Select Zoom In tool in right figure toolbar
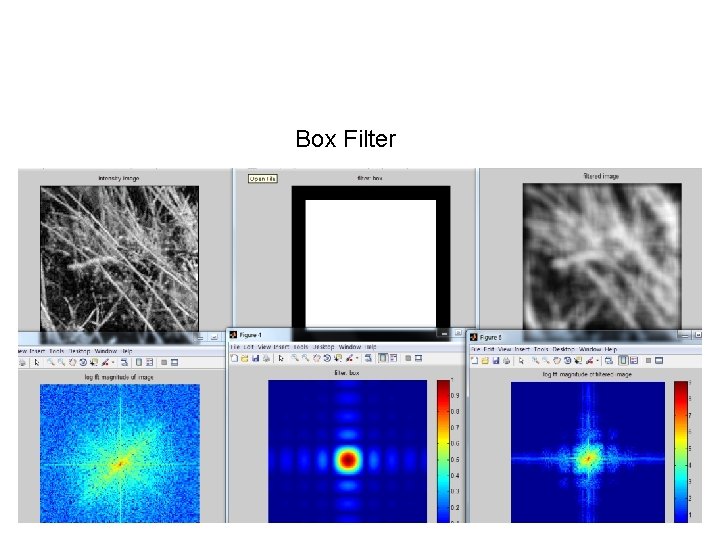Screen dimensions: 720x540 coord(535,360)
